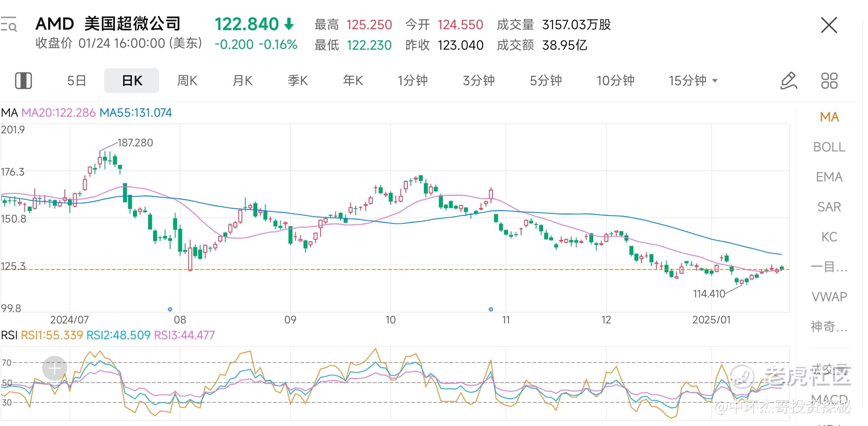The height and width of the screenshot is (426, 868).
Task: Enable the EMA indicator
Action: coord(829,177)
